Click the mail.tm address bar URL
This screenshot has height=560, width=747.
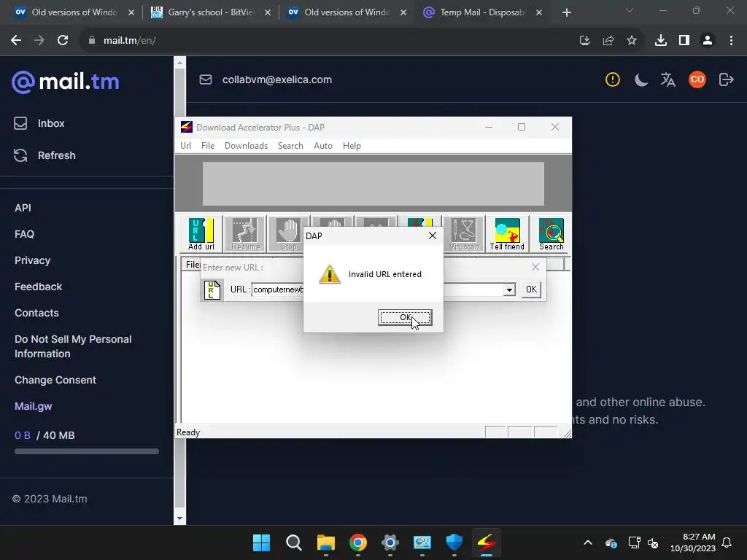tap(130, 41)
